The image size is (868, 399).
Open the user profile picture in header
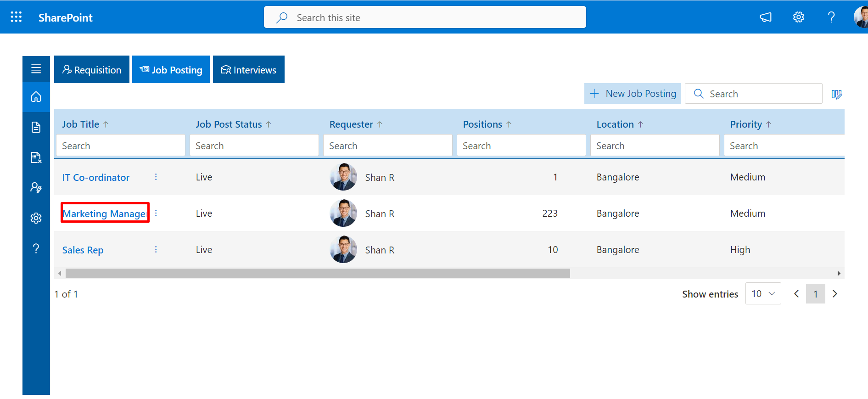pyautogui.click(x=861, y=17)
